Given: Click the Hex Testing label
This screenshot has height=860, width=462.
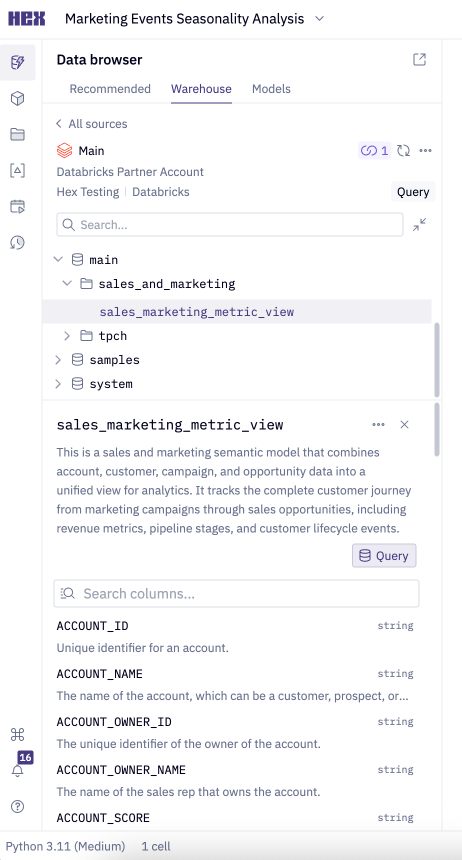Looking at the screenshot, I should coord(88,192).
